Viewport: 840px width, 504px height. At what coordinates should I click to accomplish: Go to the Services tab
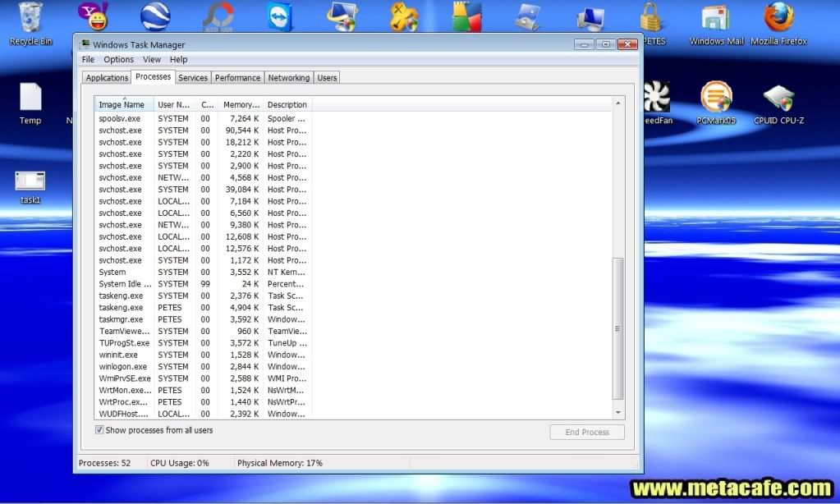pos(193,78)
